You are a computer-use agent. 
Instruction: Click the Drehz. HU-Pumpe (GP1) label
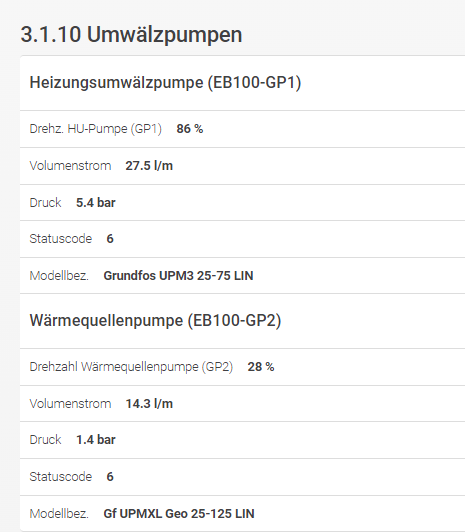[96, 129]
